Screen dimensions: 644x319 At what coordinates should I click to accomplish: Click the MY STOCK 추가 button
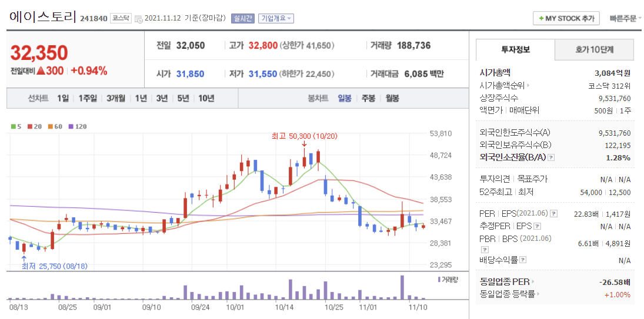(566, 18)
